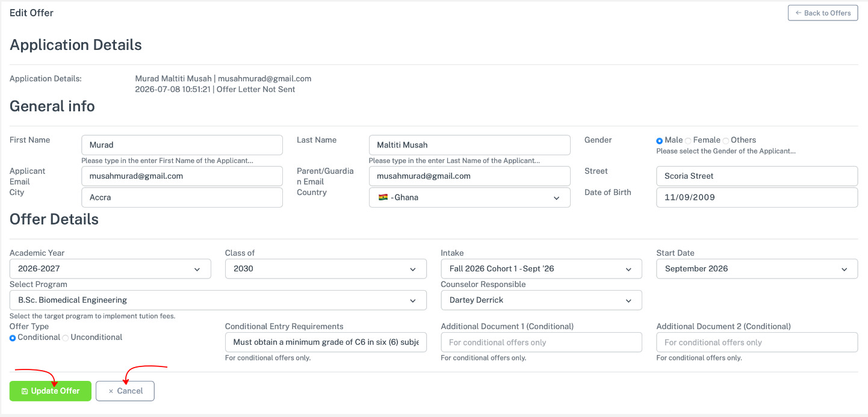This screenshot has height=417, width=868.
Task: Click the Update Offer button
Action: click(x=50, y=391)
